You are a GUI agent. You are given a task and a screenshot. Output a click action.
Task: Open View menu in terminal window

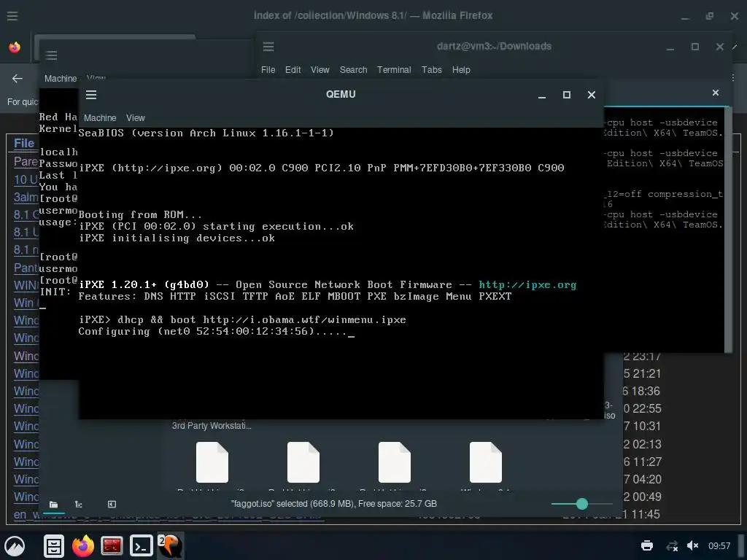coord(320,69)
